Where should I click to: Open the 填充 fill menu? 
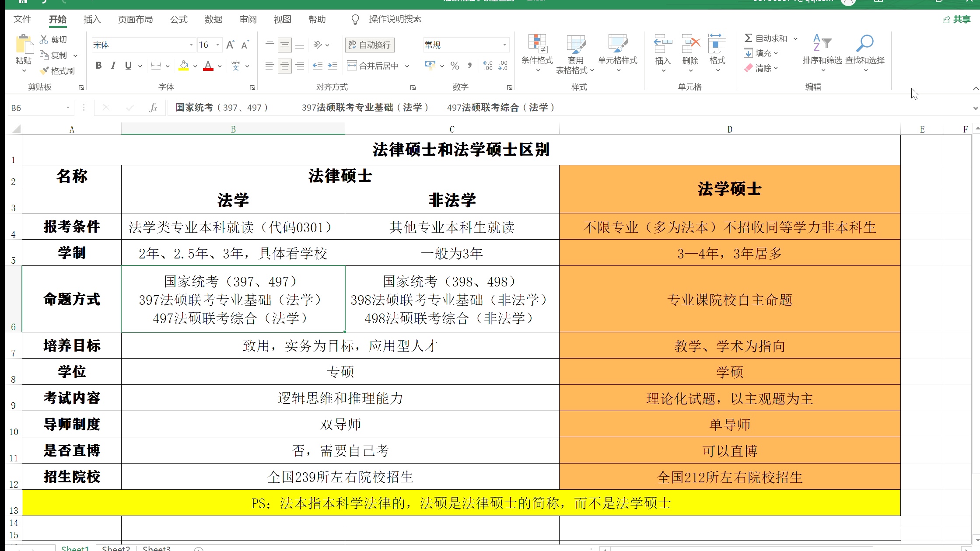tap(761, 53)
